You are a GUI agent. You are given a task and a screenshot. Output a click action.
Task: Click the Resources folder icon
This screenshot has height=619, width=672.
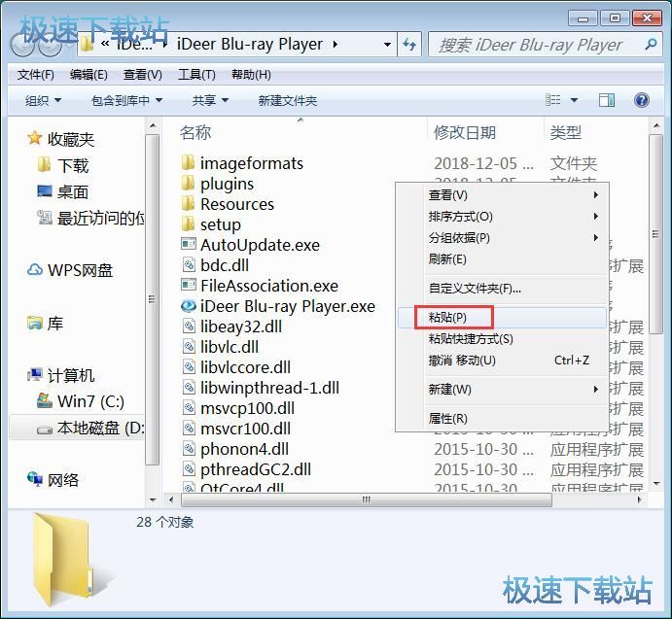pos(188,204)
